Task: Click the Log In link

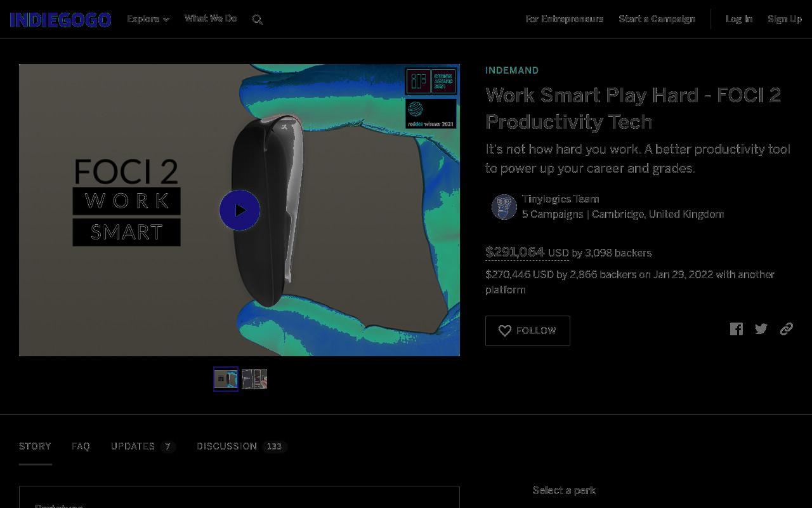Action: [x=739, y=19]
